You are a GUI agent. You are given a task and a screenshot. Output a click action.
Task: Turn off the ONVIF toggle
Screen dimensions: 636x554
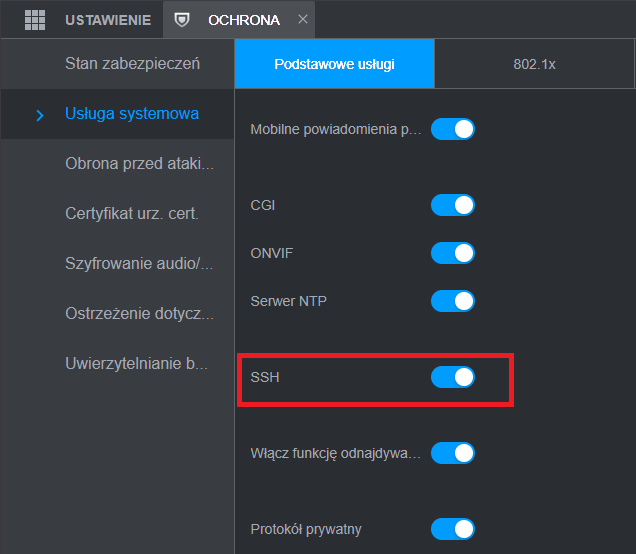[x=452, y=253]
